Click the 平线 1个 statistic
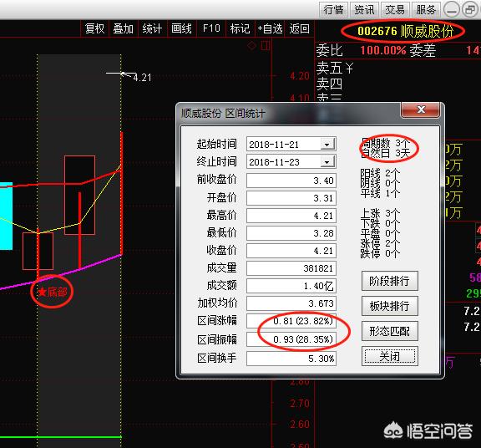 click(x=380, y=193)
